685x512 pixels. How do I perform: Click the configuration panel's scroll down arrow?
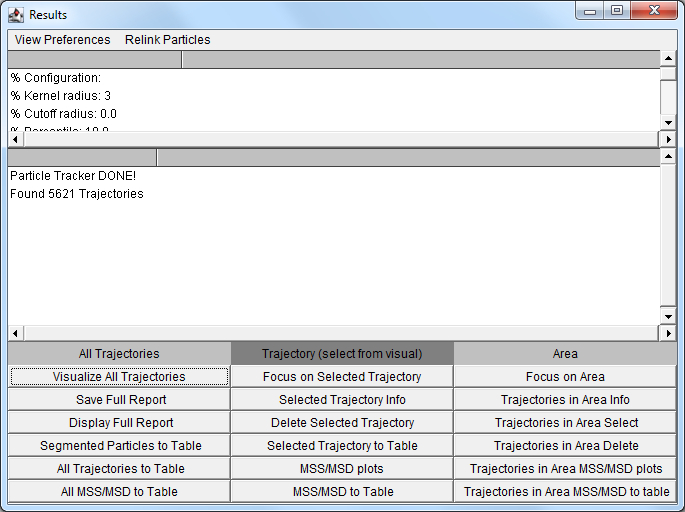pos(668,122)
